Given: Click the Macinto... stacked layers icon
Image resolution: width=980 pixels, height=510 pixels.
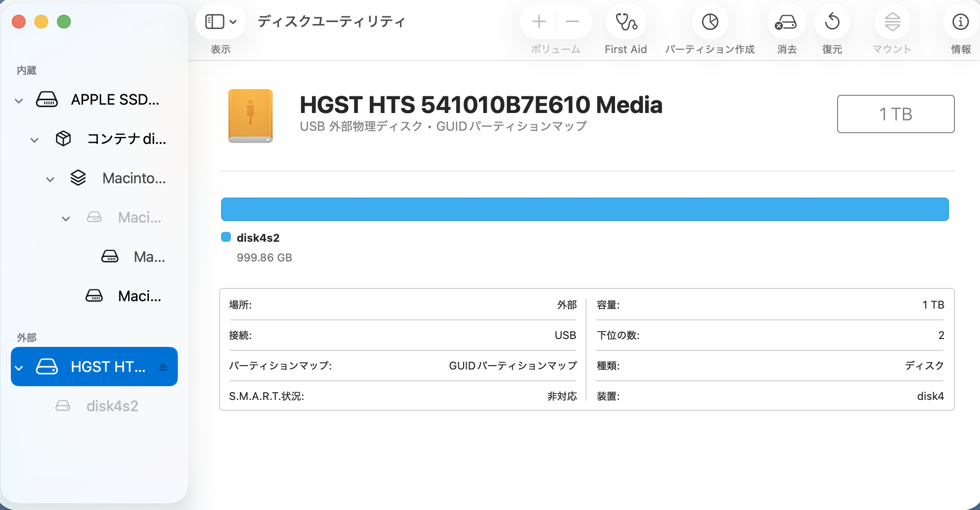Looking at the screenshot, I should click(x=78, y=178).
